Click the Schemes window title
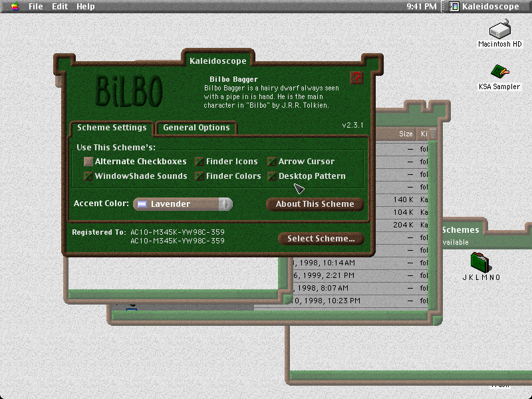 [460, 230]
